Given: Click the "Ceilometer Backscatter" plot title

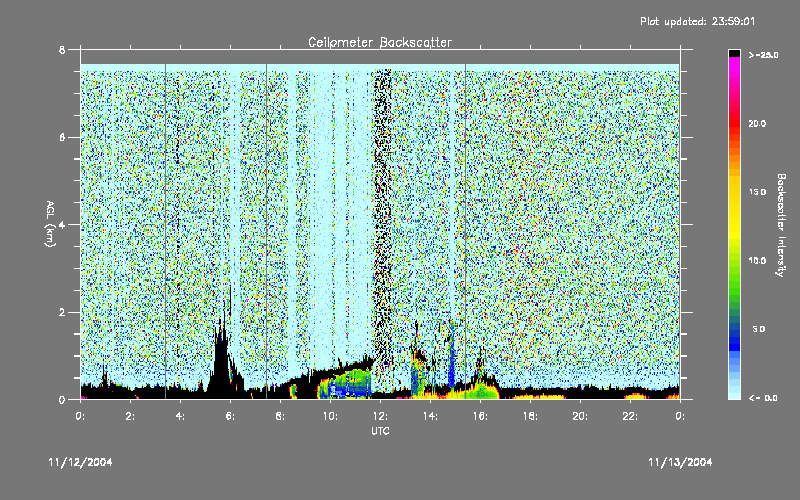Looking at the screenshot, I should [380, 42].
